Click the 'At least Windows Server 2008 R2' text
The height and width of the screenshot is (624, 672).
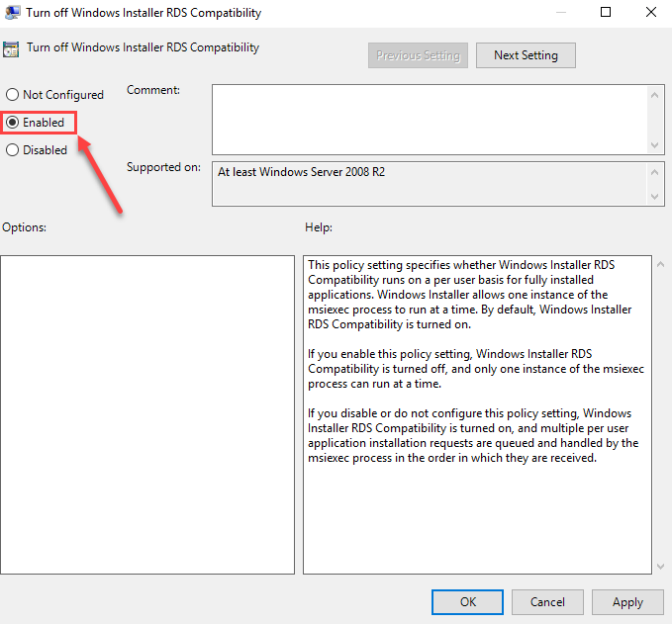(x=301, y=172)
